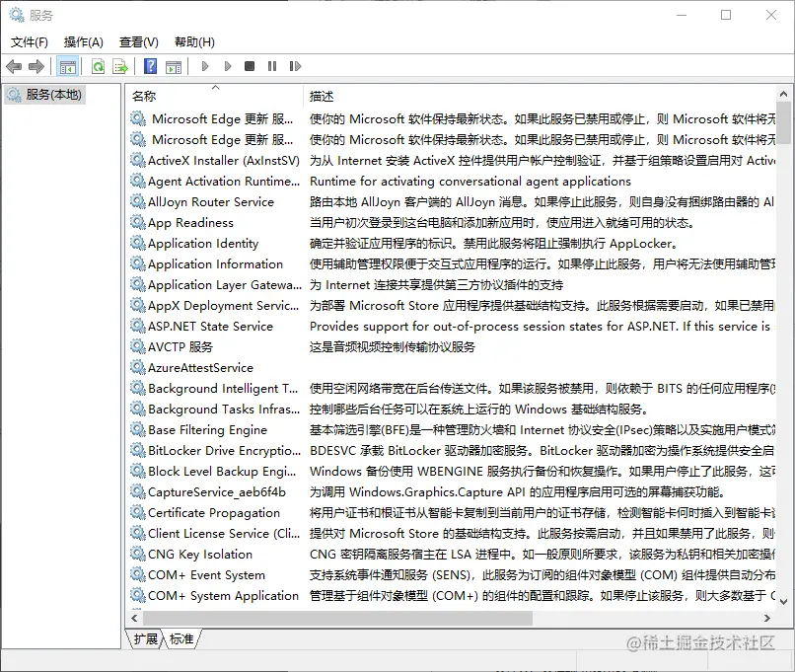Image resolution: width=795 pixels, height=672 pixels.
Task: Switch to the 扩展 tab
Action: [x=146, y=639]
